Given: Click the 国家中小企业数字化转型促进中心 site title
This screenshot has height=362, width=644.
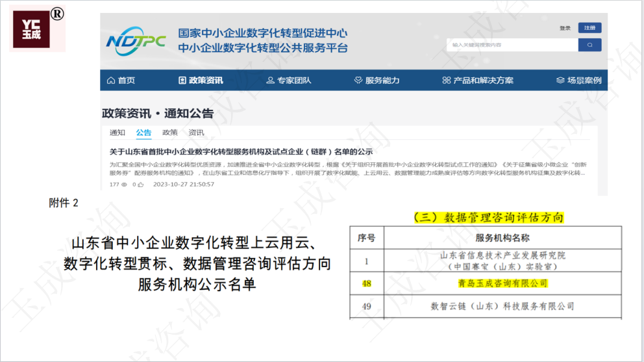Looking at the screenshot, I should click(x=262, y=33).
